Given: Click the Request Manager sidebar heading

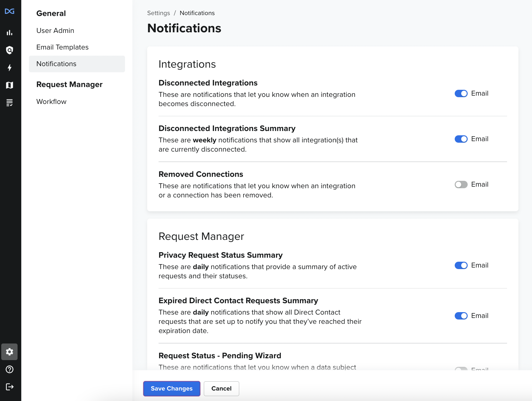Looking at the screenshot, I should click(x=69, y=85).
